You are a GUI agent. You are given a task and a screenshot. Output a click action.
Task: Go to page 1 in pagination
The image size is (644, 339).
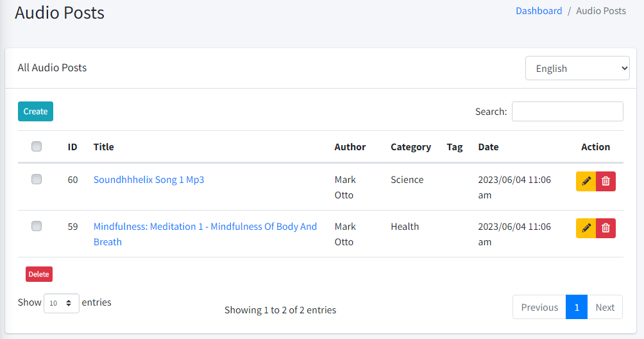[x=576, y=307]
